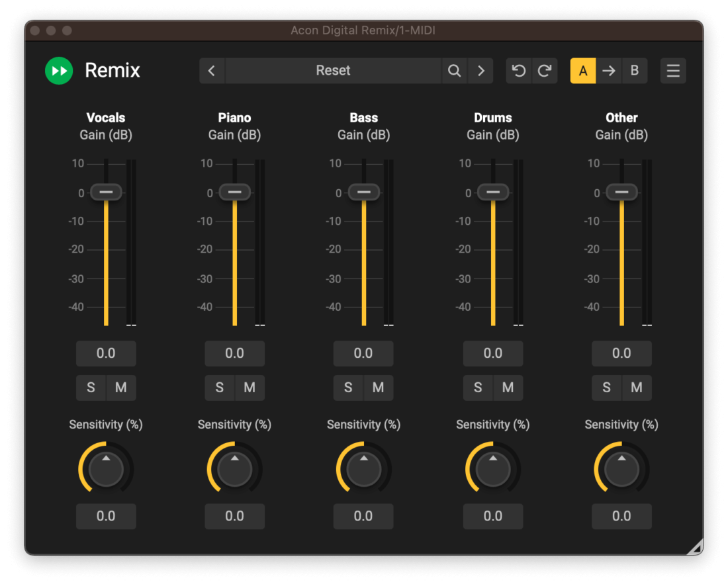Viewport: 728px width, 584px height.
Task: Click the Piano sensitivity knob
Action: pyautogui.click(x=234, y=468)
